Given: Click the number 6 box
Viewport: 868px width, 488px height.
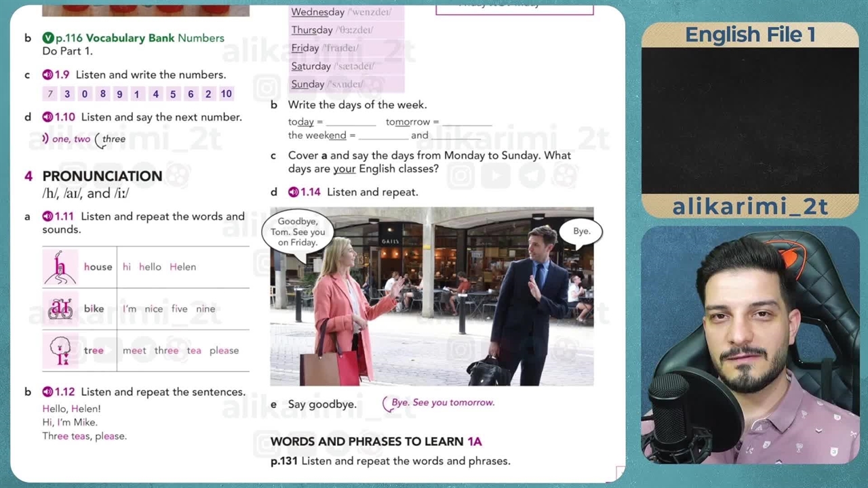Looking at the screenshot, I should point(191,94).
